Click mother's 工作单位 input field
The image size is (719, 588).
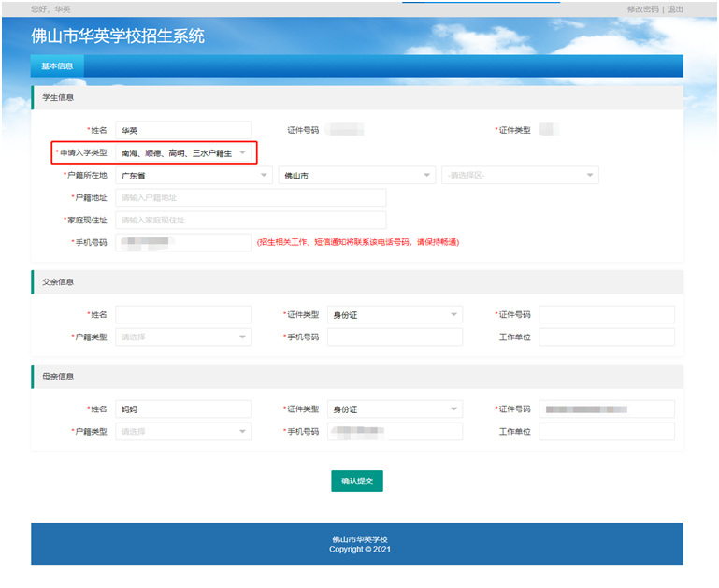(x=606, y=432)
